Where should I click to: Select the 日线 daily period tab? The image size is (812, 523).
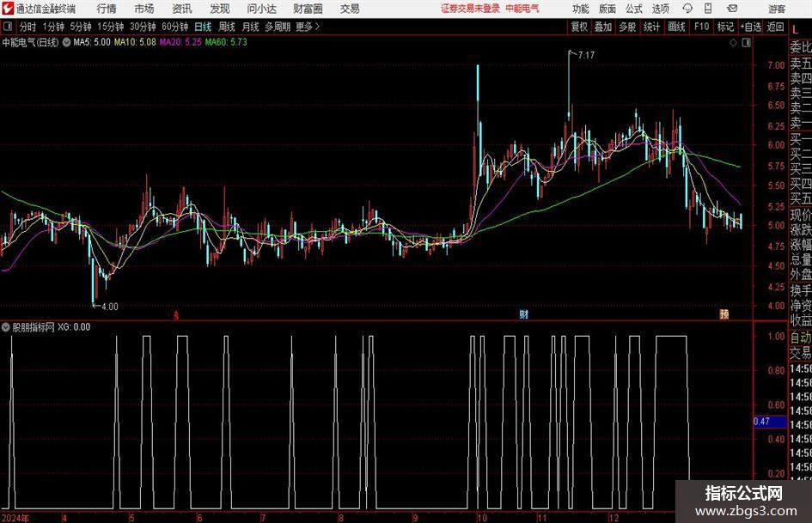pos(203,27)
